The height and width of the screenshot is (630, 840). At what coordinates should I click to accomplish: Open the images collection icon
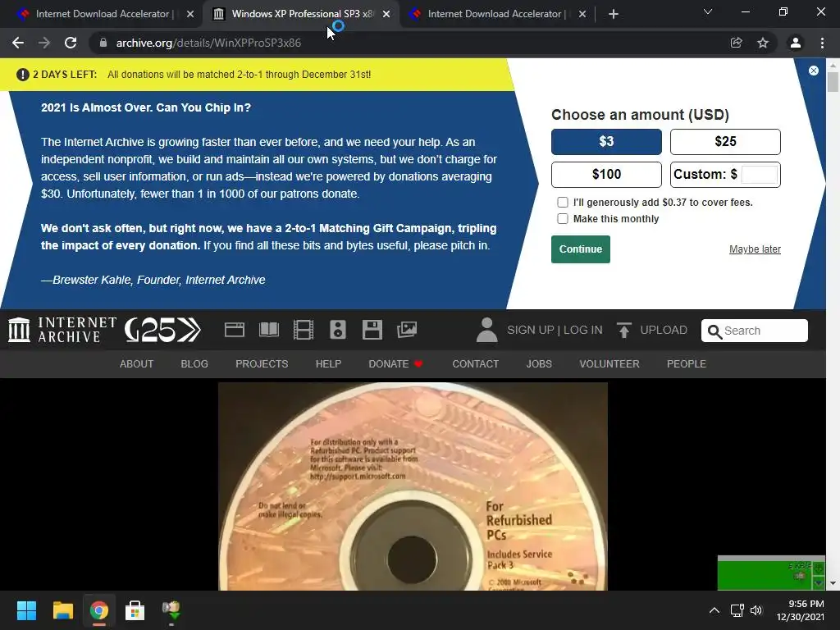(407, 330)
